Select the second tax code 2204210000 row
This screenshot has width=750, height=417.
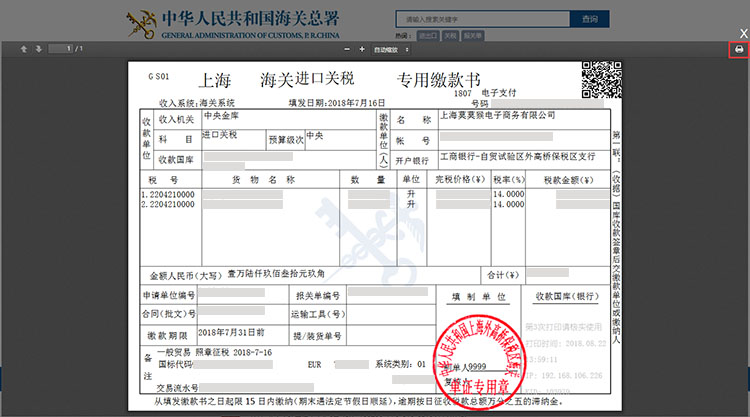tap(168, 204)
